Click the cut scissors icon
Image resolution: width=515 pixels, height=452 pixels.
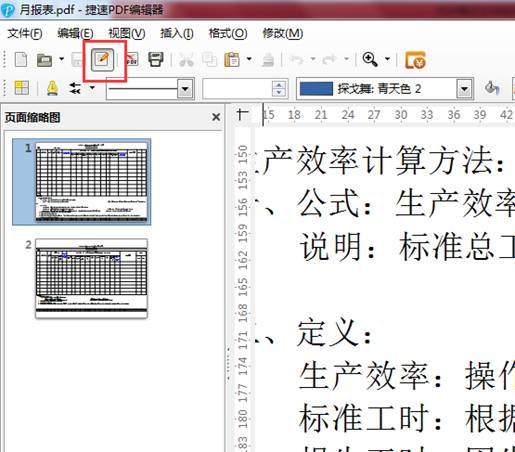186,60
